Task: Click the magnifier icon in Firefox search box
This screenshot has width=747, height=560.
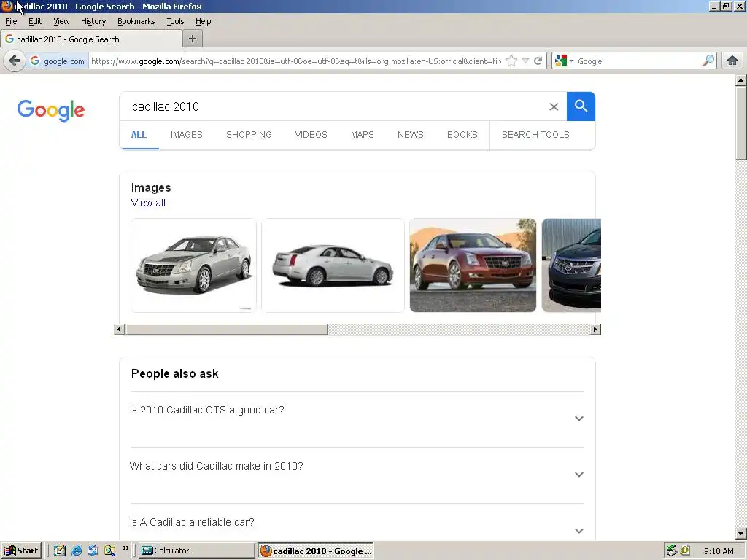Action: (x=708, y=61)
